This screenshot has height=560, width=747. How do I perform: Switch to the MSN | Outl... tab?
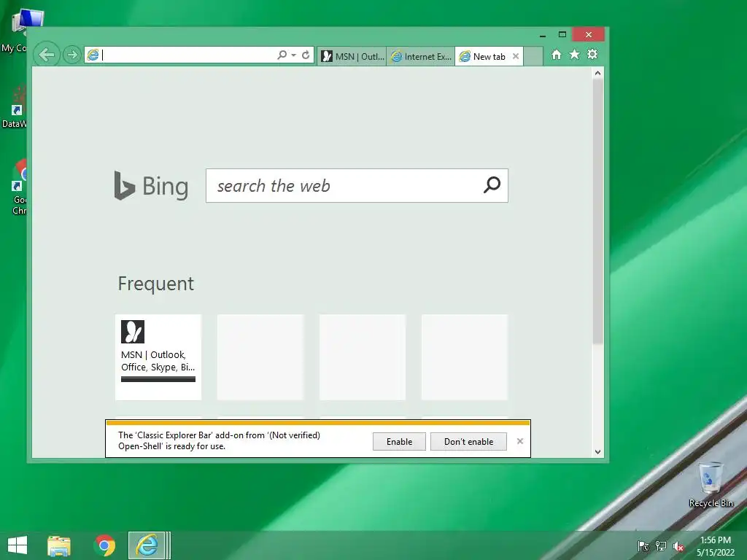(x=352, y=56)
